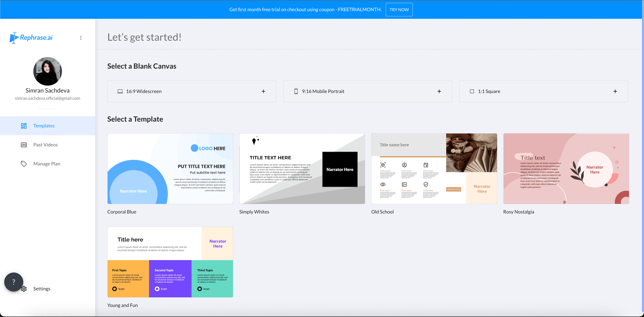The height and width of the screenshot is (317, 644).
Task: Select the Templates grid icon in sidebar
Action: pyautogui.click(x=24, y=126)
